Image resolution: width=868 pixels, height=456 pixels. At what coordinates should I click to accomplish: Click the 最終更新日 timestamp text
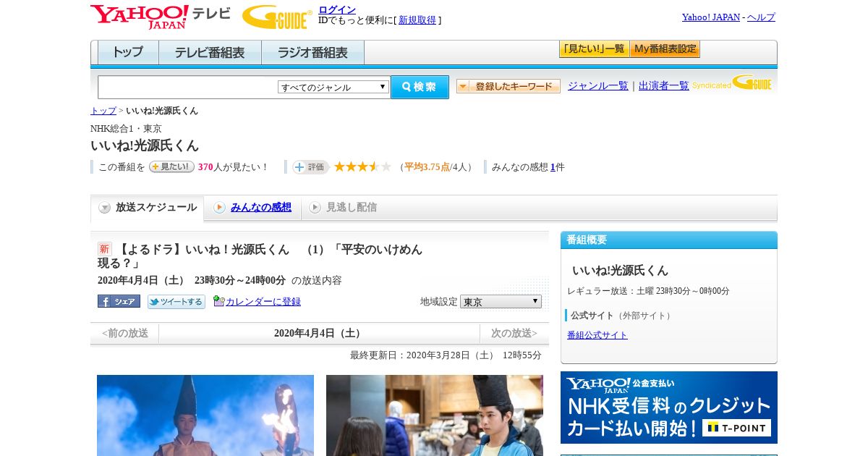446,355
